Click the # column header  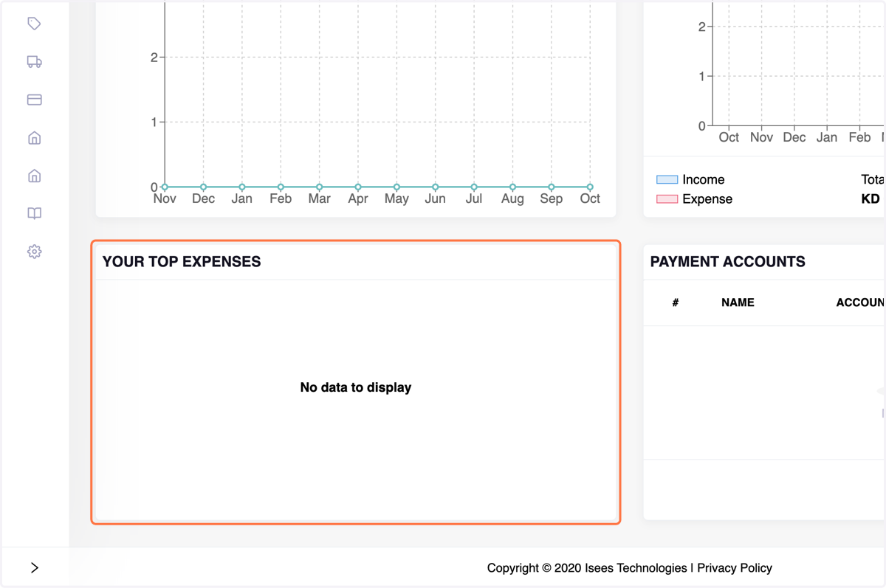point(676,302)
